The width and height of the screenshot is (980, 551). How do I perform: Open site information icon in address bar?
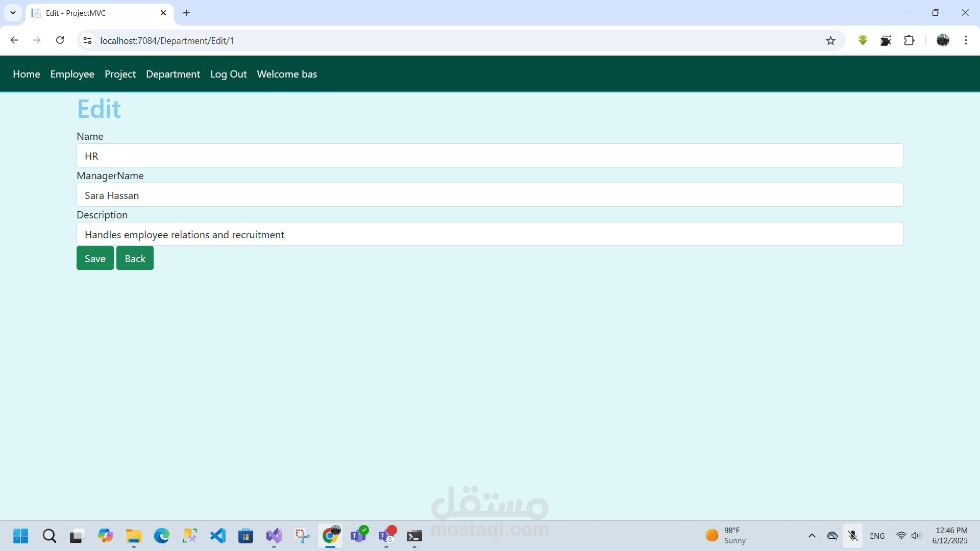(x=88, y=40)
